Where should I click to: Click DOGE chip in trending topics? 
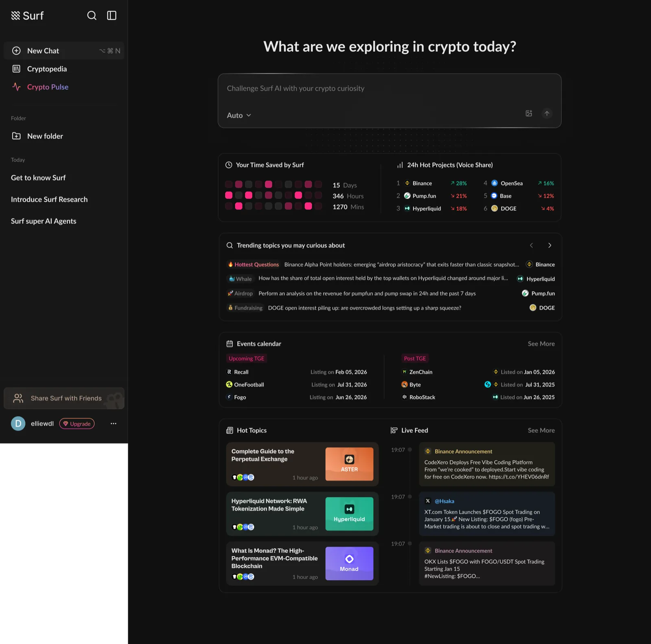pos(542,308)
